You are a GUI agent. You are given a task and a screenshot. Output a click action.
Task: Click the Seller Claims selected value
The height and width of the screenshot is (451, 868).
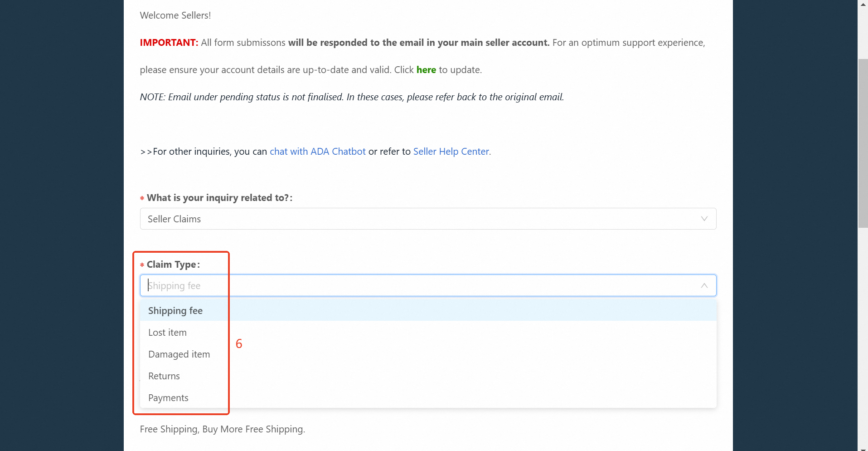[x=174, y=218]
